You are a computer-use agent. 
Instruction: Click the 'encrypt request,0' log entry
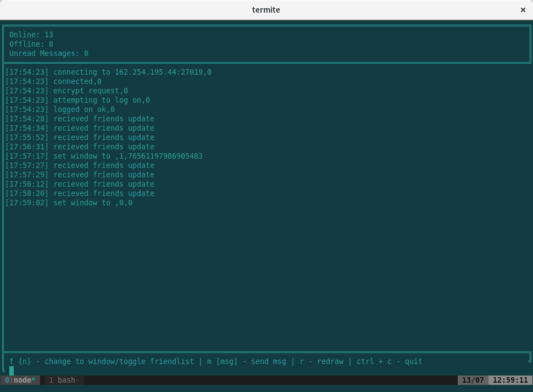coord(66,91)
